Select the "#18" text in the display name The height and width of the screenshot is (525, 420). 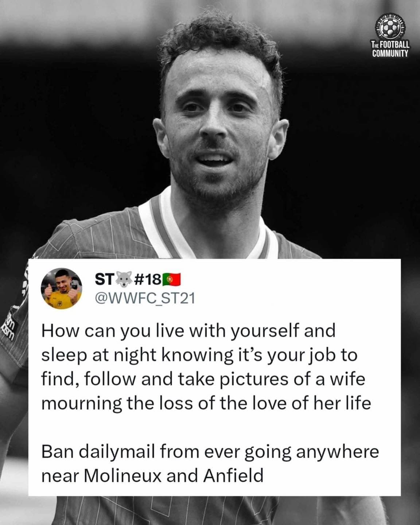pos(148,280)
